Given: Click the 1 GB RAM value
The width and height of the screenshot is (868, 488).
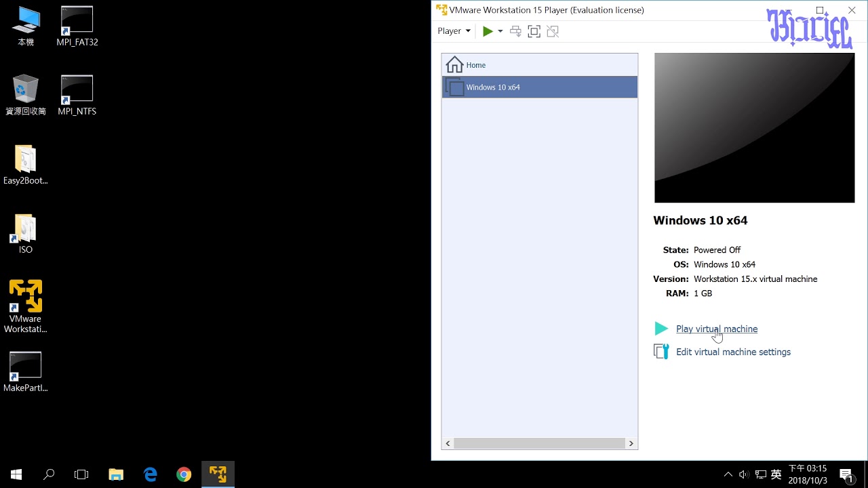Looking at the screenshot, I should (703, 293).
